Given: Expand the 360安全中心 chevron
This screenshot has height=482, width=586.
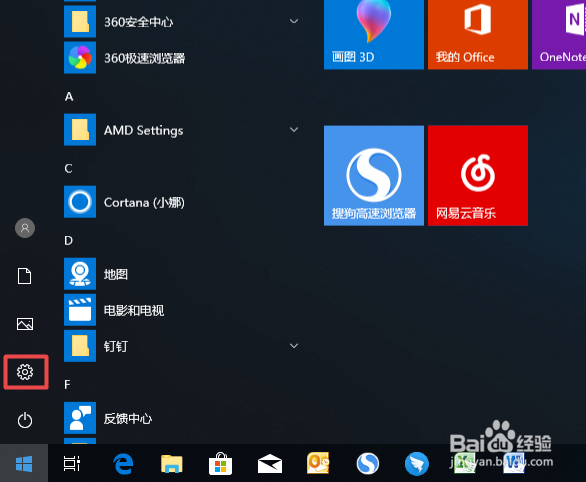Looking at the screenshot, I should [294, 21].
